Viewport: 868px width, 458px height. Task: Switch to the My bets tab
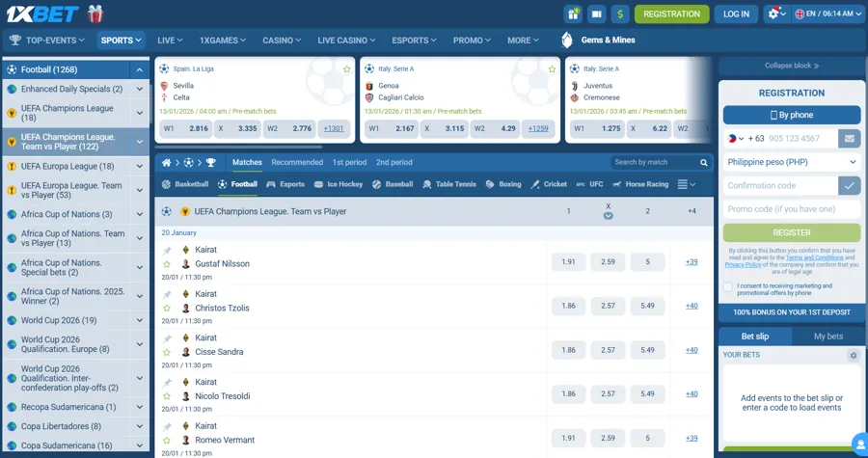click(828, 337)
